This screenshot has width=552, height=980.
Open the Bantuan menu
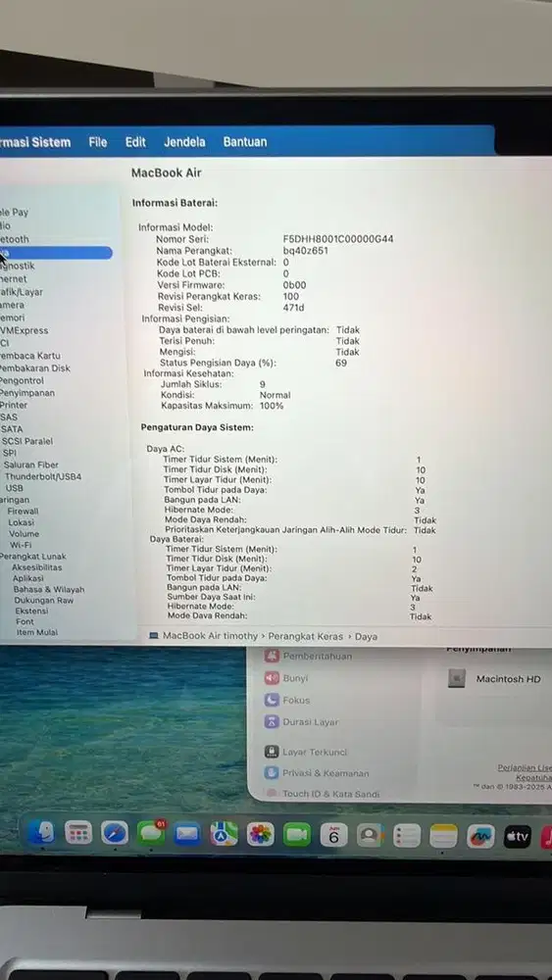[x=245, y=142]
